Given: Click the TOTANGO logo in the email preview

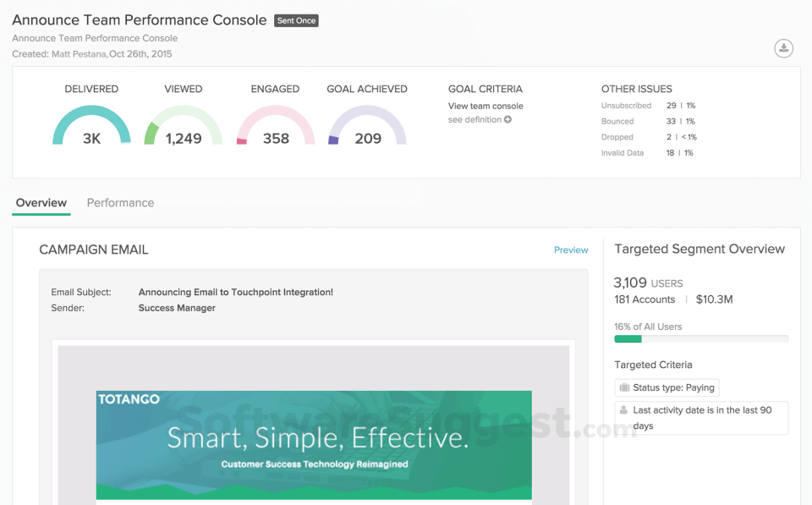Looking at the screenshot, I should point(129,399).
